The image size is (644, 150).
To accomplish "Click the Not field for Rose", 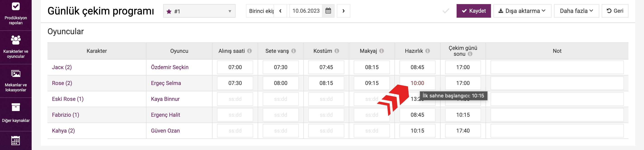I will pyautogui.click(x=557, y=83).
